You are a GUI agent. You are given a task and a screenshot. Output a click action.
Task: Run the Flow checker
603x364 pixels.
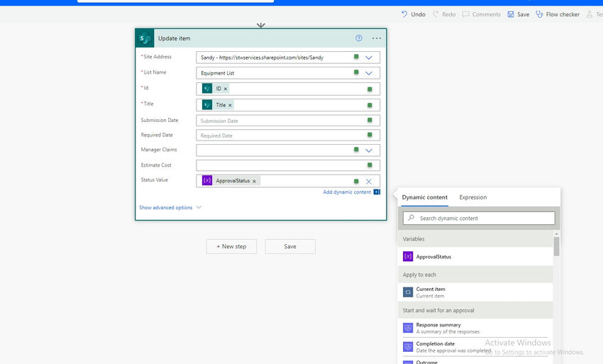[x=558, y=14]
